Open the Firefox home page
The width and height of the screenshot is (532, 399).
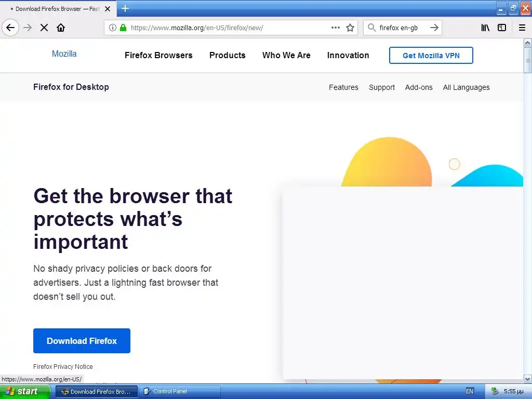tap(61, 28)
